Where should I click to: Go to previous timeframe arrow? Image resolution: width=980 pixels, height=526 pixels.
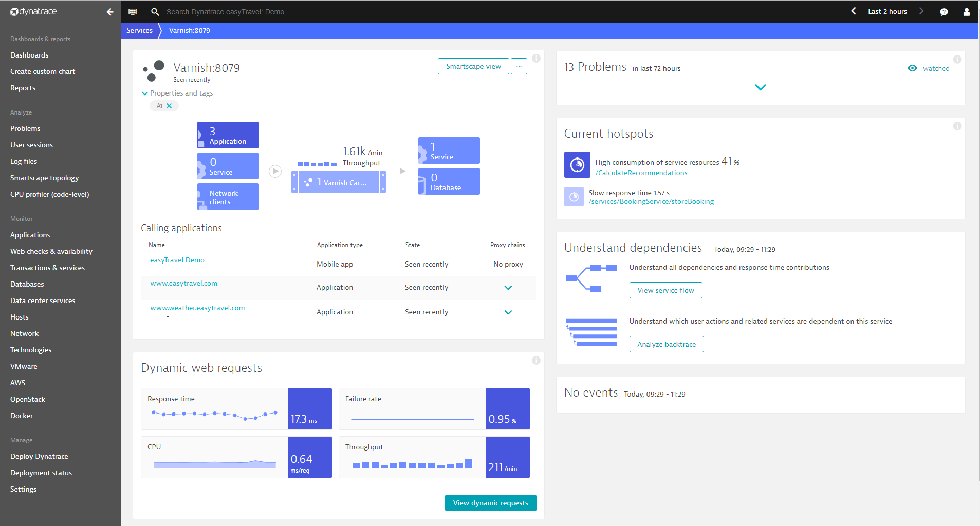pyautogui.click(x=854, y=11)
